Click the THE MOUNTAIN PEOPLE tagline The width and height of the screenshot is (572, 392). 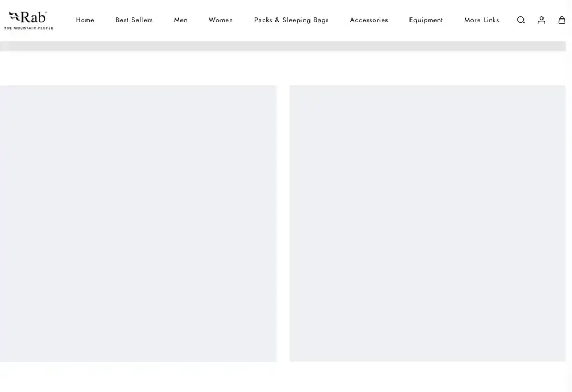click(29, 27)
